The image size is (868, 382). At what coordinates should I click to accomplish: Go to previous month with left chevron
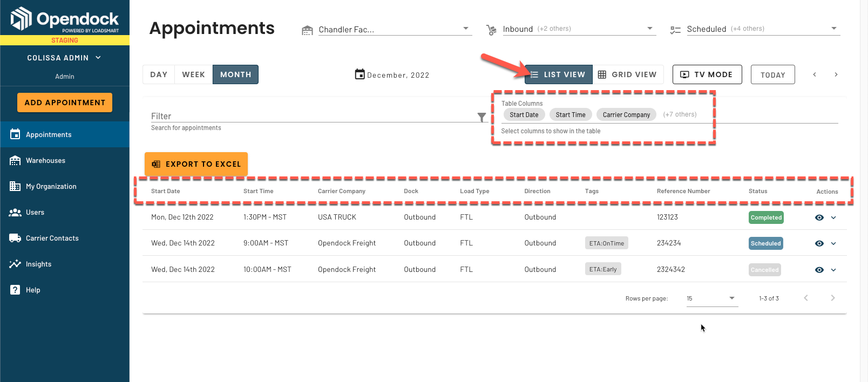[x=815, y=74]
